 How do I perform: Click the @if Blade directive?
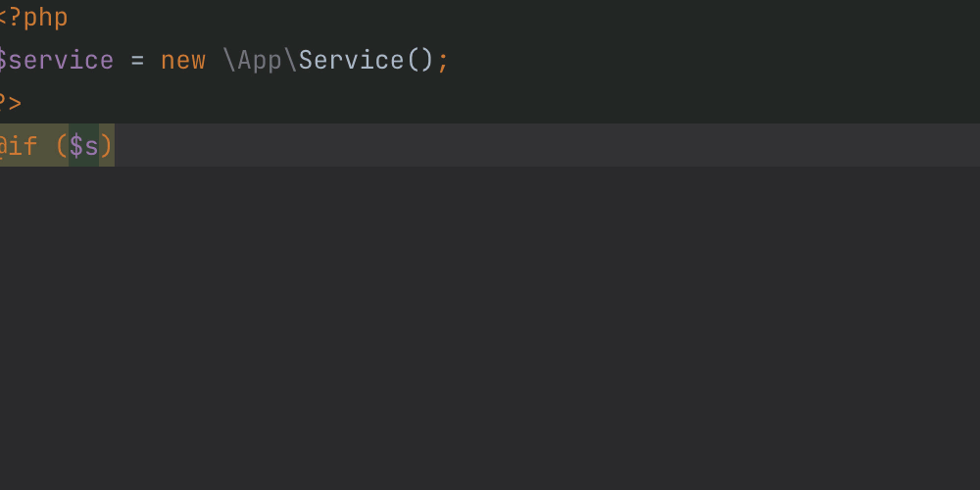tap(19, 146)
